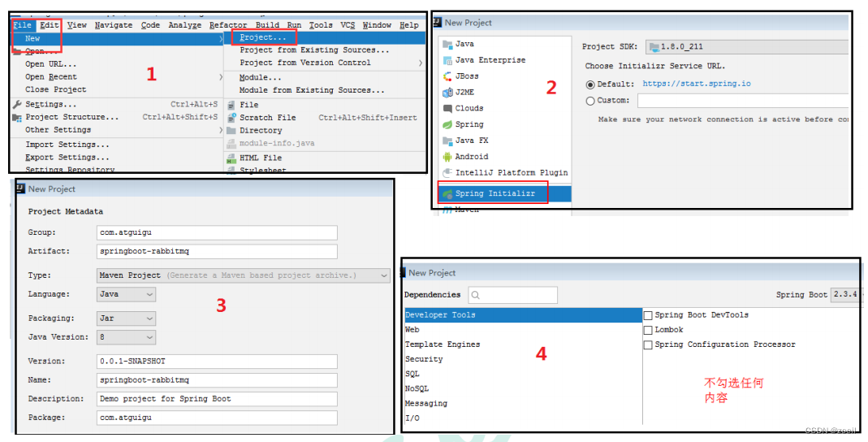This screenshot has width=868, height=442.
Task: Click the File icon in New submenu
Action: 231,105
